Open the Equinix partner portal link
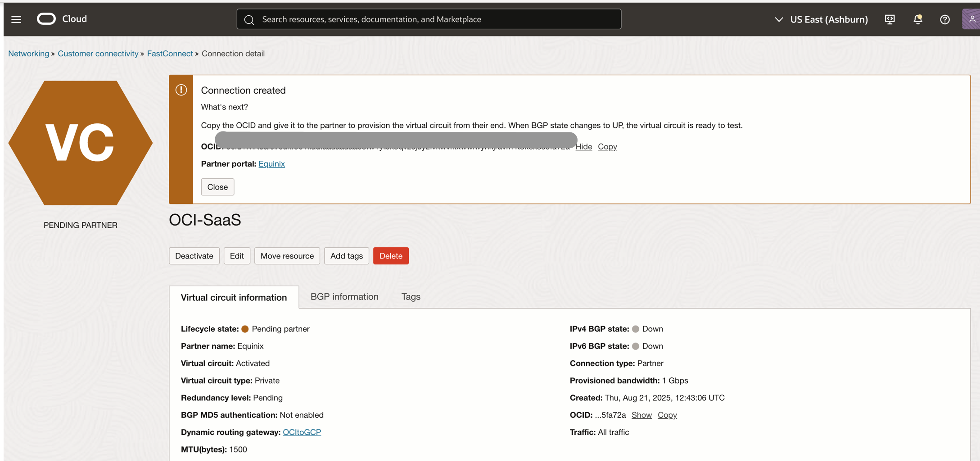 (x=271, y=163)
